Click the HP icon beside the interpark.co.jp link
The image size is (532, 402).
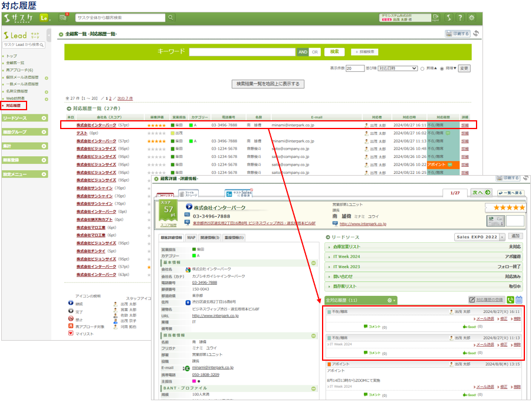coord(335,223)
